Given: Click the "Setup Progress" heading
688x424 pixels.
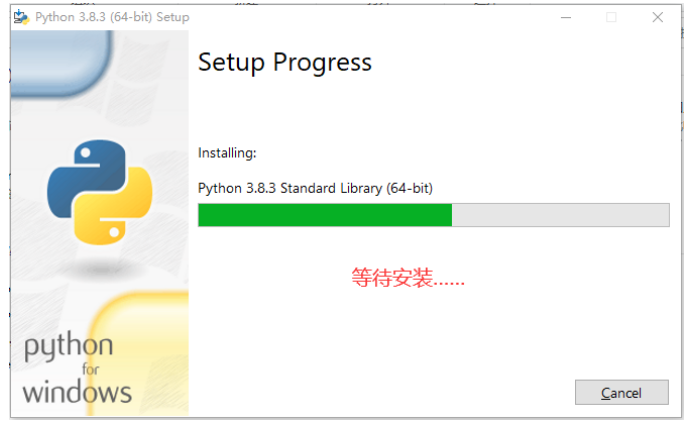Looking at the screenshot, I should [x=285, y=62].
